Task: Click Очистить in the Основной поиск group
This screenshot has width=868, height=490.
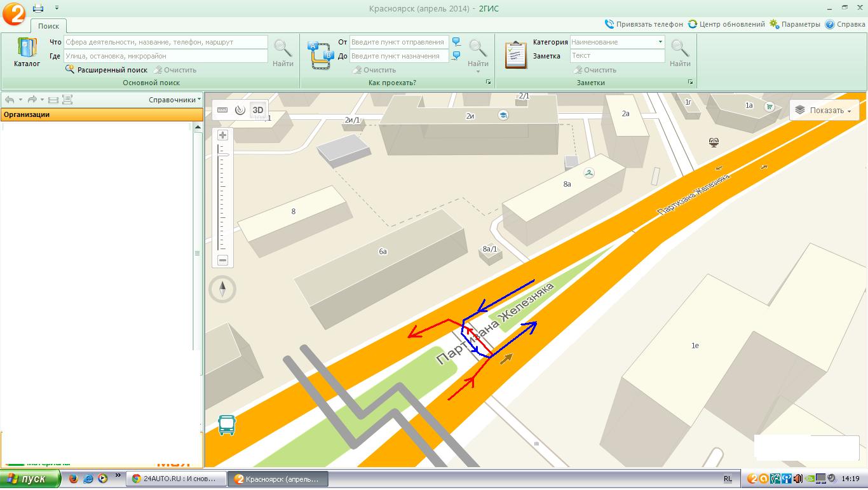Action: (175, 70)
